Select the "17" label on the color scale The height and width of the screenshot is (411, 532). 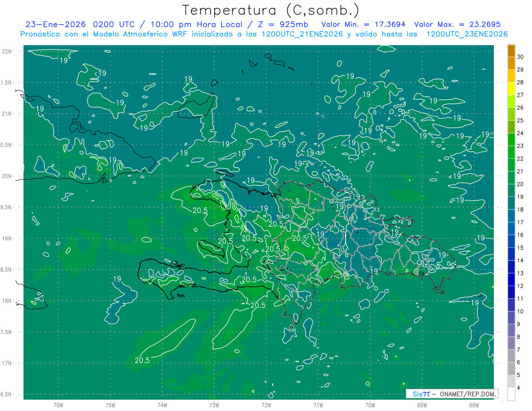pyautogui.click(x=520, y=223)
